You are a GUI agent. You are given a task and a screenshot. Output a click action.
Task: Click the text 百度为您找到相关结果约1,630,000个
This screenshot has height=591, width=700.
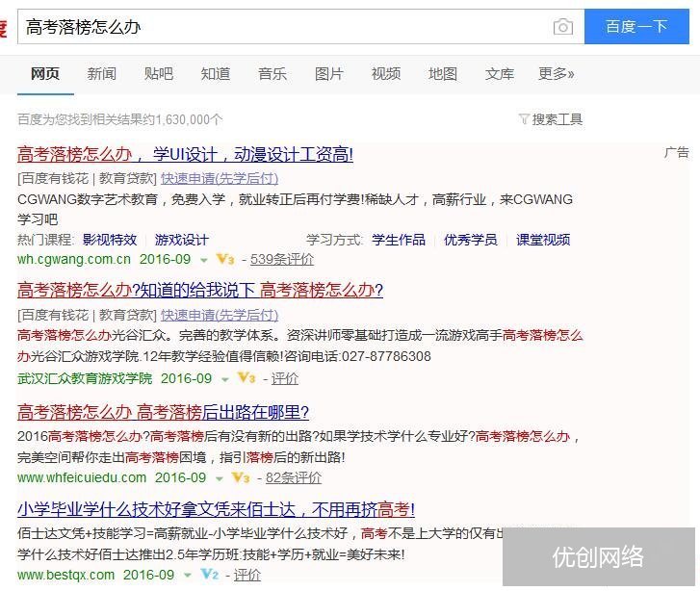(x=120, y=119)
